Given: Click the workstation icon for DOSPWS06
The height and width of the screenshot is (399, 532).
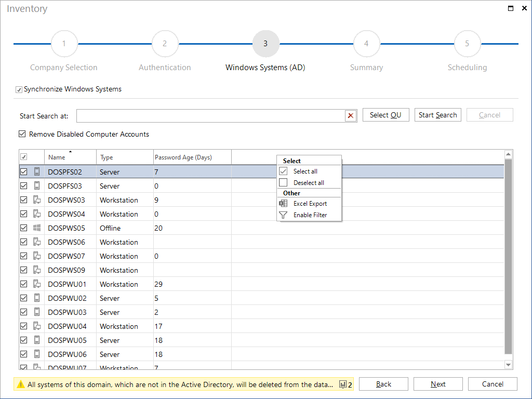Looking at the screenshot, I should [37, 242].
